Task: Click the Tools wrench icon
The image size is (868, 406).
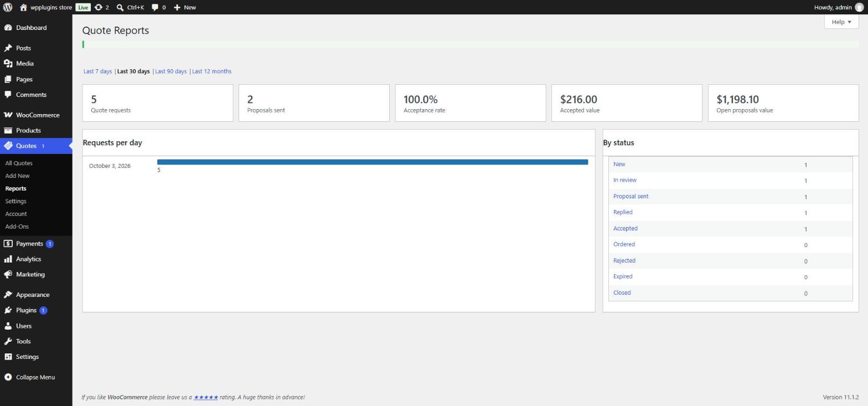Action: pos(8,341)
